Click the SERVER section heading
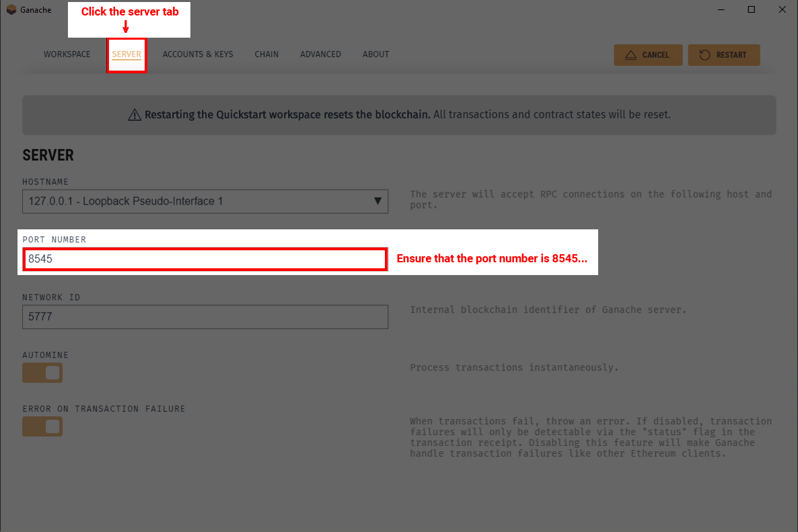 pos(48,155)
